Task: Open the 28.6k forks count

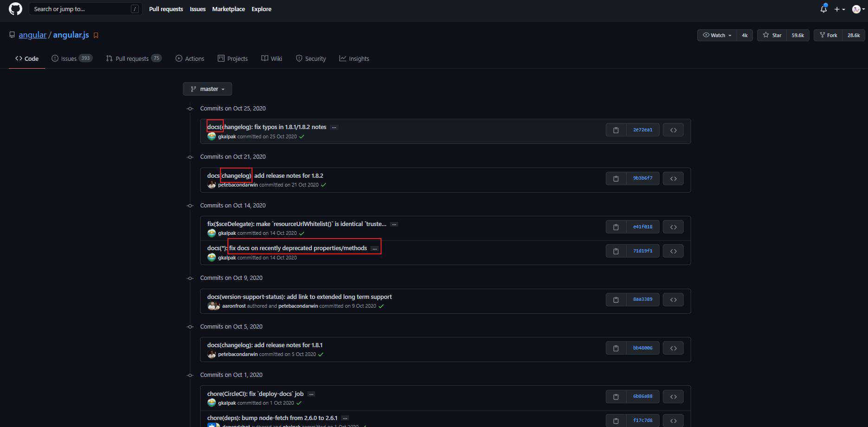Action: pos(854,35)
